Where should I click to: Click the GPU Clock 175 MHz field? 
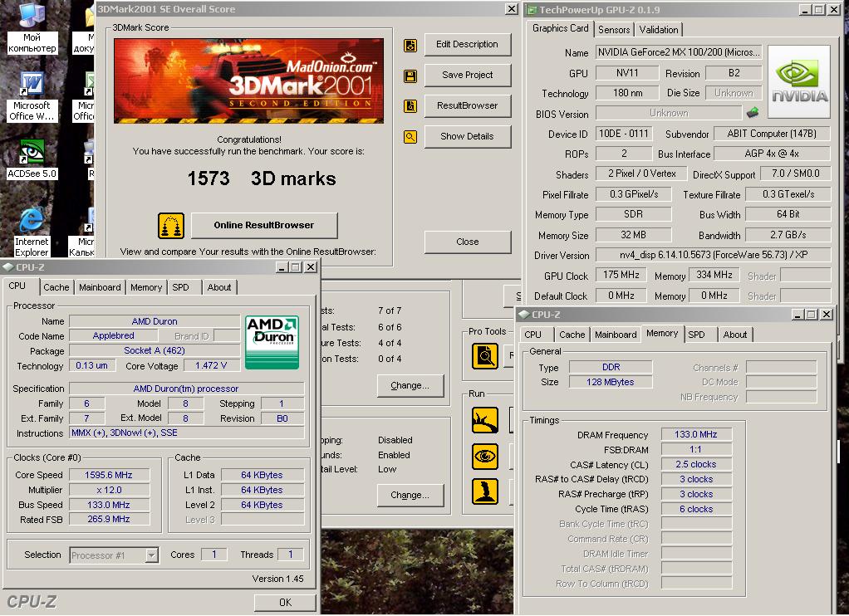coord(621,275)
